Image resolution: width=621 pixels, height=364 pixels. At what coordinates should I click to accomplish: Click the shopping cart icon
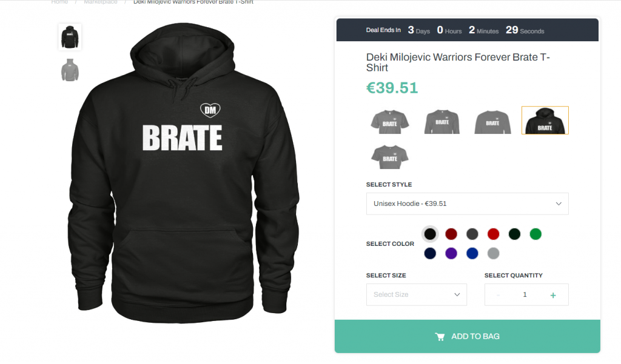pos(440,337)
